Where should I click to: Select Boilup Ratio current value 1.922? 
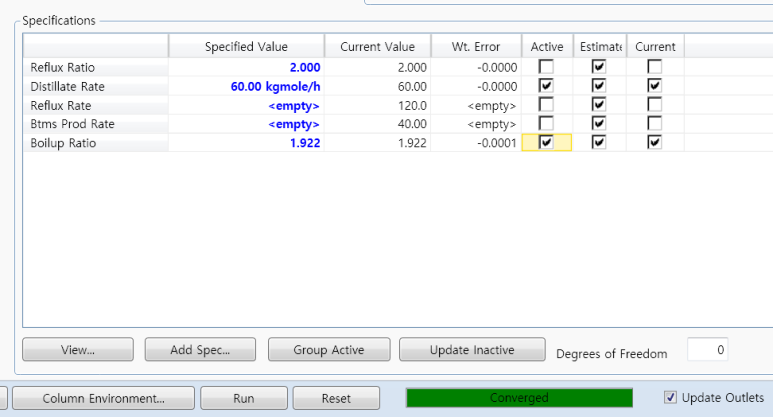(x=378, y=143)
